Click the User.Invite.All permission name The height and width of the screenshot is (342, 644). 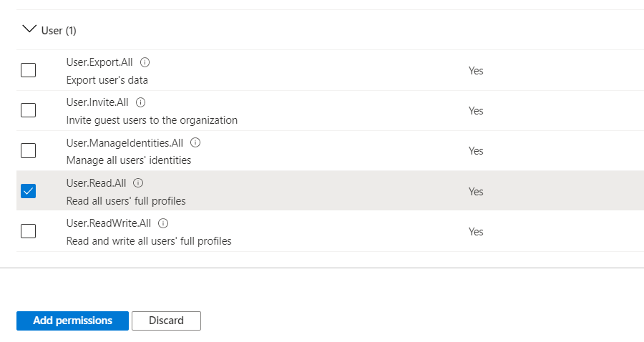point(97,102)
